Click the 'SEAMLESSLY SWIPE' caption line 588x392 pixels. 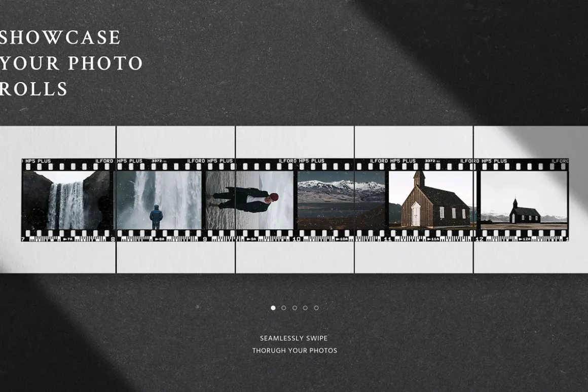293,338
